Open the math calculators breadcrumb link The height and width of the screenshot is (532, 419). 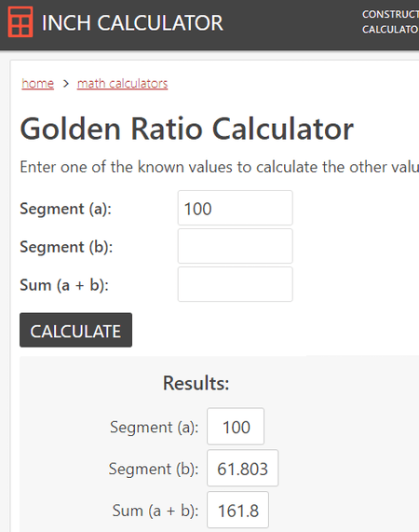pos(122,84)
